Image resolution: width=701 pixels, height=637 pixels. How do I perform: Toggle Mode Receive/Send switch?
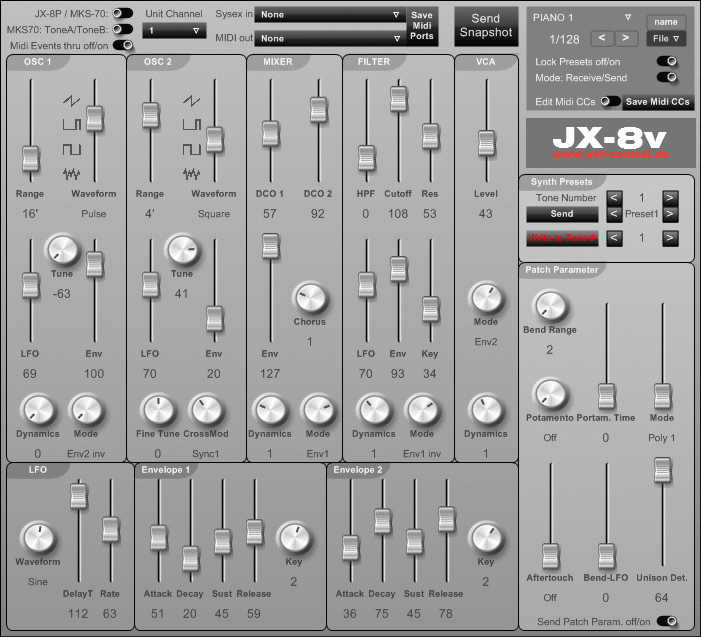click(x=667, y=77)
